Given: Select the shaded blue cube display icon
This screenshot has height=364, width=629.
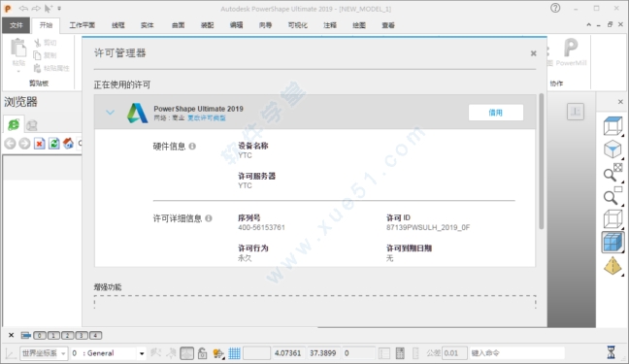Looking at the screenshot, I should point(612,243).
